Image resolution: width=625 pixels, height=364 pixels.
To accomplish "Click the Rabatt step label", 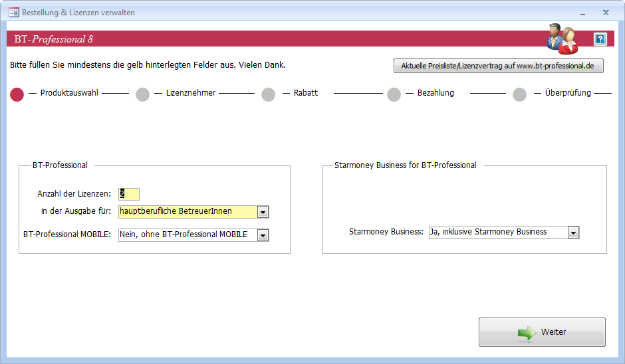I will point(306,93).
